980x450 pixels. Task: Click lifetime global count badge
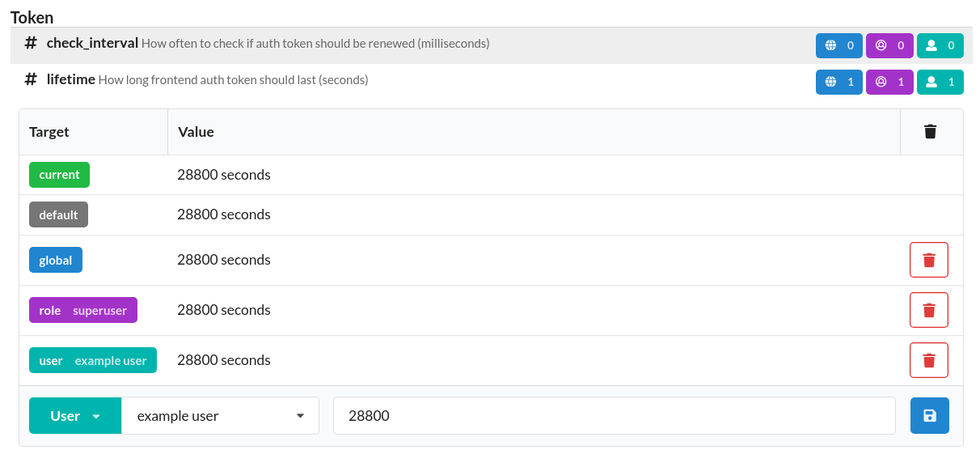coord(839,82)
